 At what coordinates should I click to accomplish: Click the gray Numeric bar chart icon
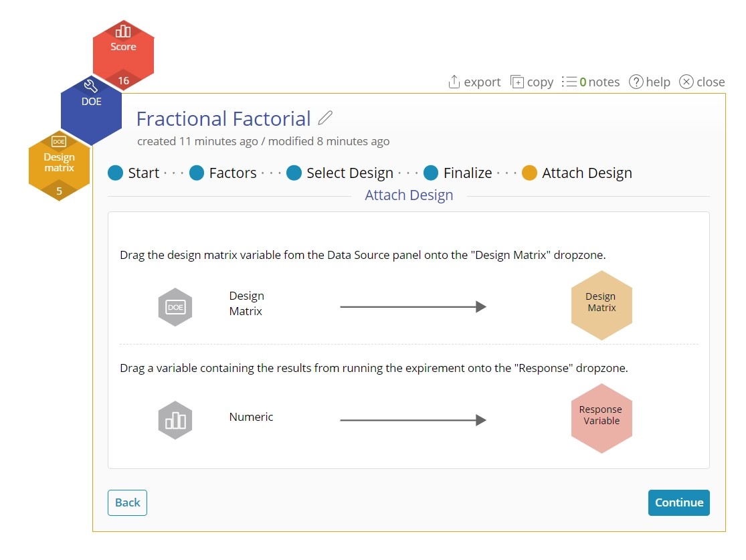coord(175,420)
